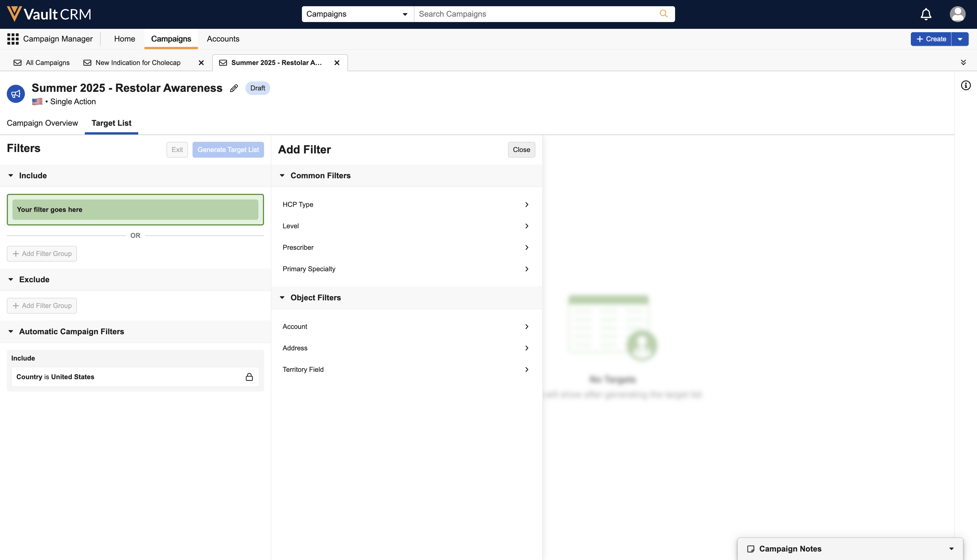Click the notifications bell icon

pyautogui.click(x=926, y=14)
